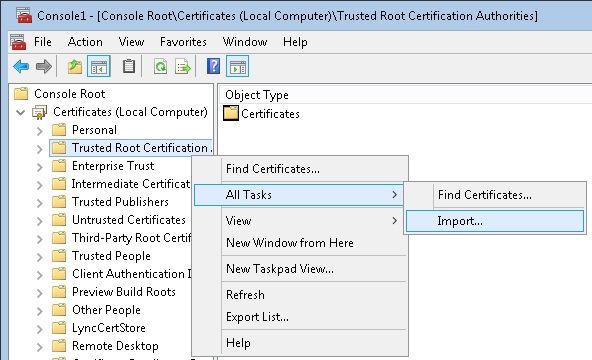The width and height of the screenshot is (592, 360).
Task: Expand the Untrusted Certificates chevron
Action: [x=40, y=220]
